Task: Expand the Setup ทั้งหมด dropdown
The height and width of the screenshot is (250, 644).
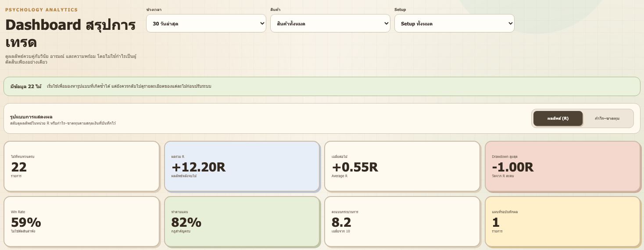Action: coord(454,23)
